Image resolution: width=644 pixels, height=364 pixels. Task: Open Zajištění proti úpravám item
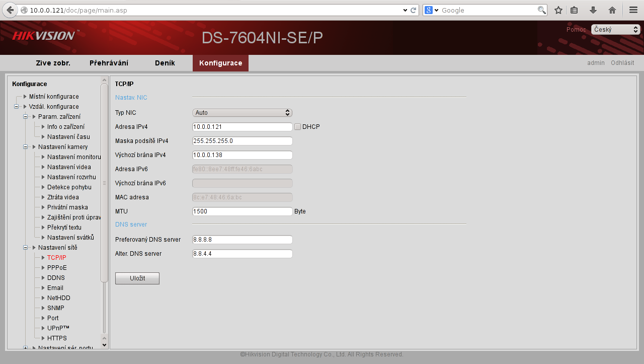click(x=74, y=217)
